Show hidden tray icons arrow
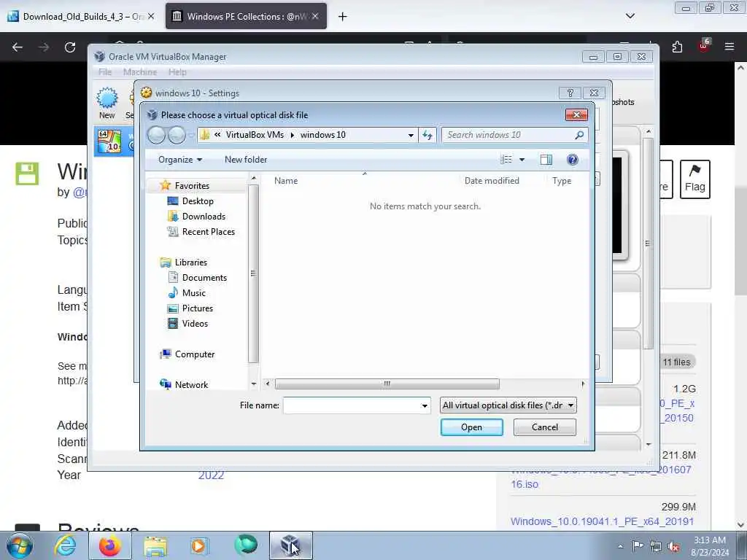747x560 pixels. (x=620, y=546)
